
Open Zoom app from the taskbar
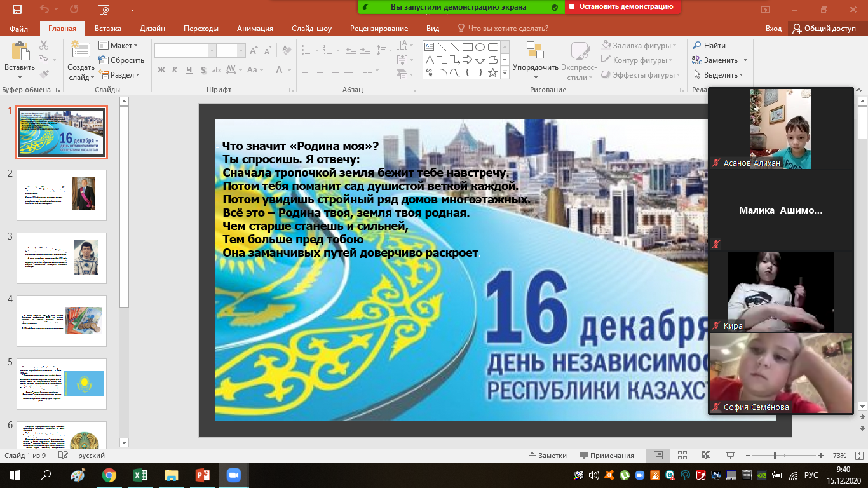pos(233,475)
